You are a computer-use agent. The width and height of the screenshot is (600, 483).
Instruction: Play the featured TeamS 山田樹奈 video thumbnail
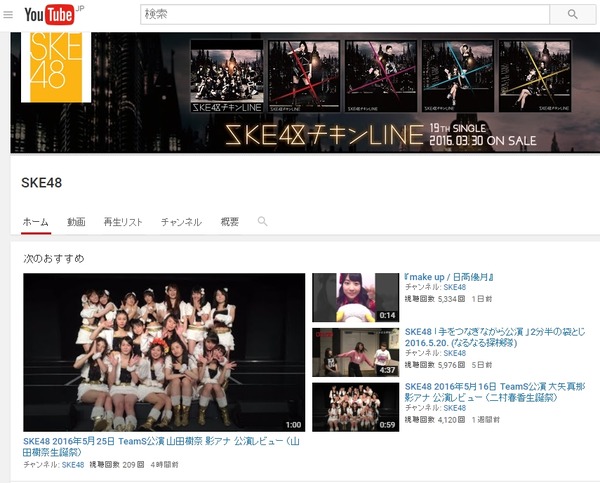pos(164,352)
